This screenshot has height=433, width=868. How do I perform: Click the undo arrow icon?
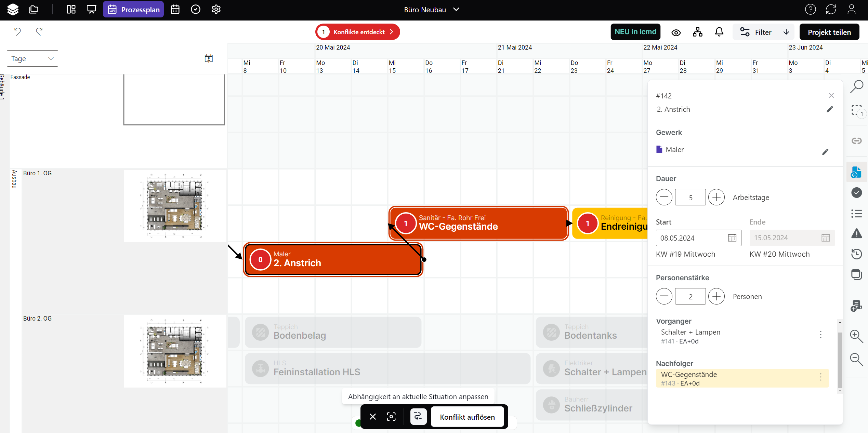pyautogui.click(x=17, y=32)
